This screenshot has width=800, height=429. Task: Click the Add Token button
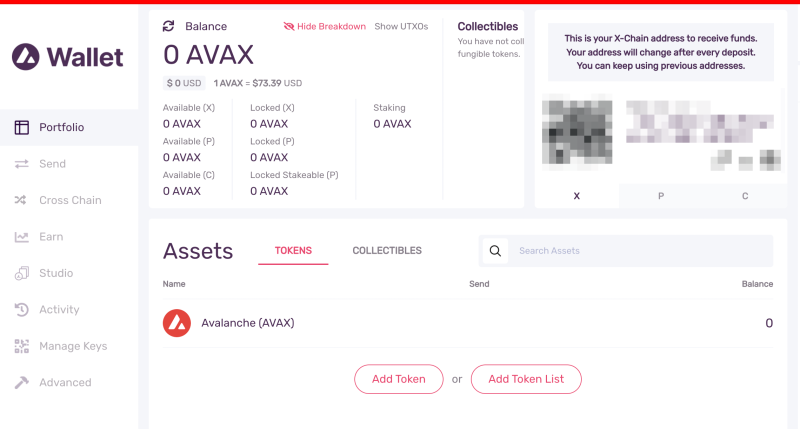point(398,379)
